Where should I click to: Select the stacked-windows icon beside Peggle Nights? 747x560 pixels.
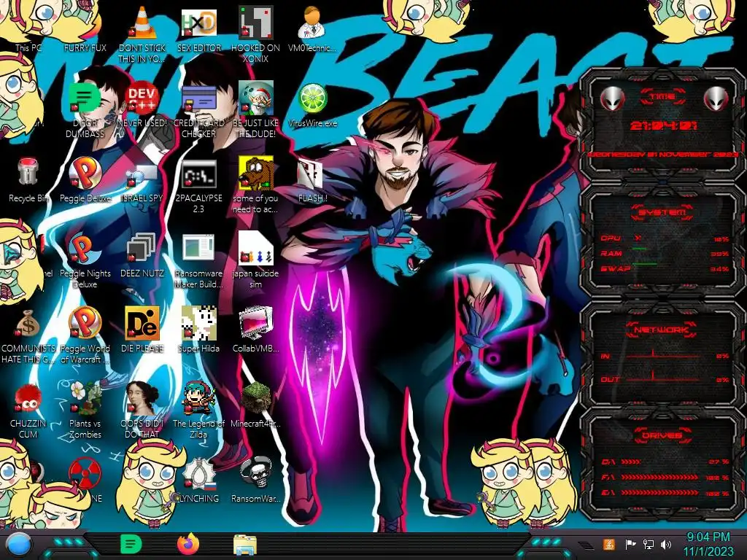[x=141, y=248]
